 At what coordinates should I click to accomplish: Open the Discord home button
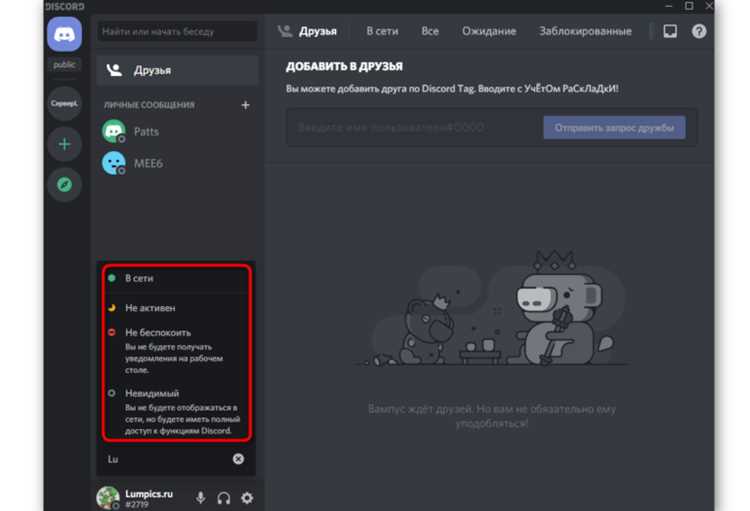point(65,34)
